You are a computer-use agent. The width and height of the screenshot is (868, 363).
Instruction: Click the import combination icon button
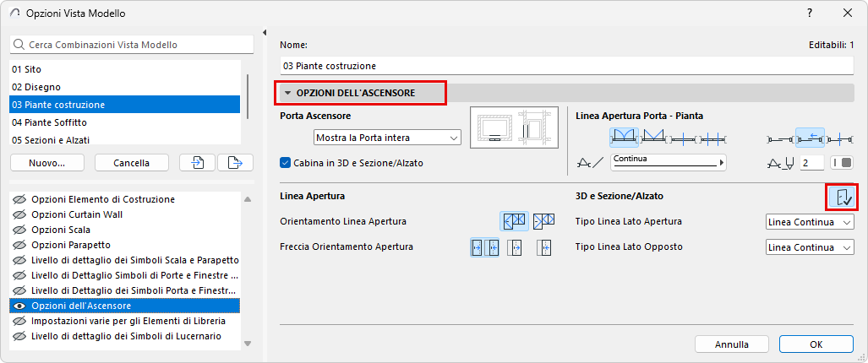point(197,162)
